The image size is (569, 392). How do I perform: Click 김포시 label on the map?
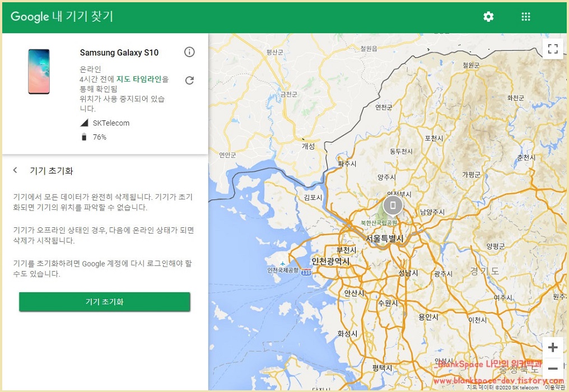coord(313,198)
